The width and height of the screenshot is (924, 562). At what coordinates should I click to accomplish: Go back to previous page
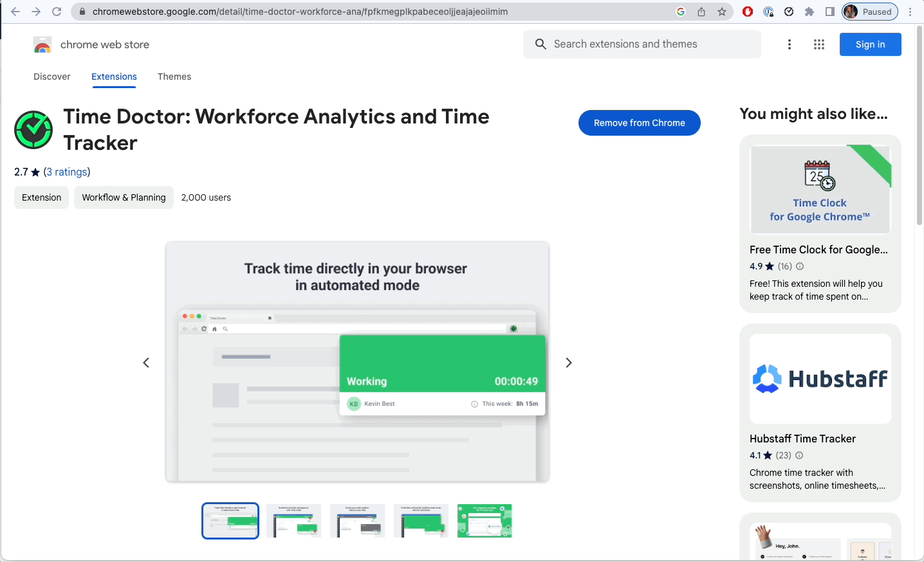tap(15, 12)
